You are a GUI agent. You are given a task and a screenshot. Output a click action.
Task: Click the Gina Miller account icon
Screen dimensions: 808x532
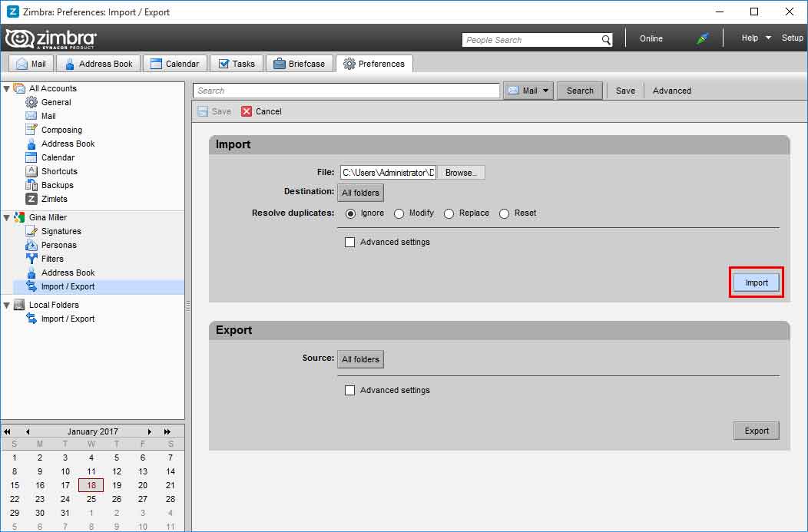pyautogui.click(x=19, y=217)
